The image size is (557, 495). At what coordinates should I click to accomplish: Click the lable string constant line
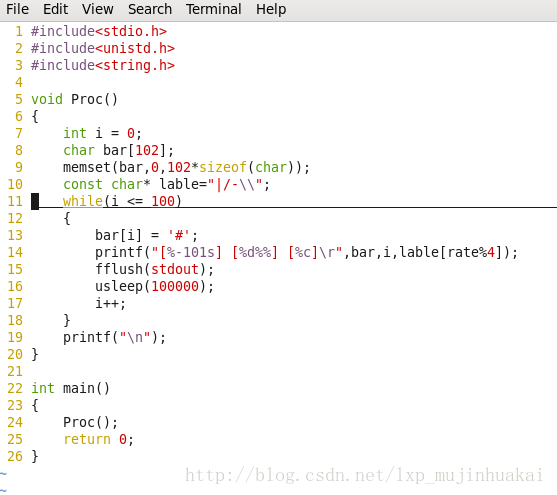[167, 184]
